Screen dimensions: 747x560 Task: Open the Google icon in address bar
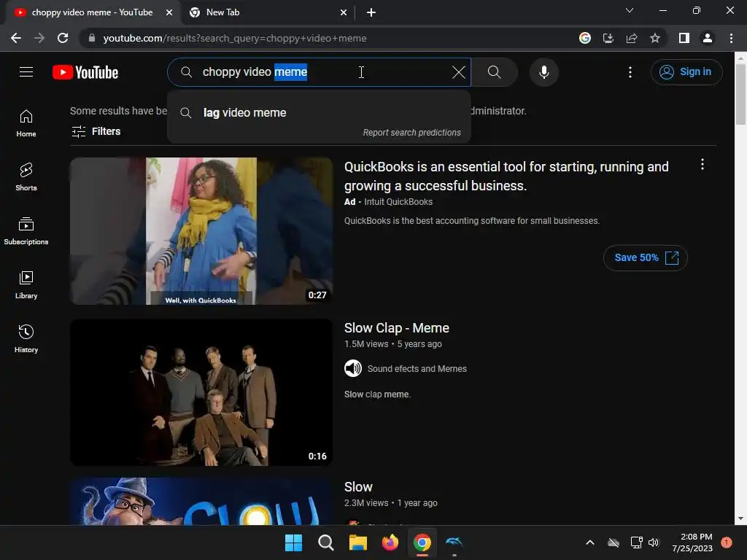[584, 38]
